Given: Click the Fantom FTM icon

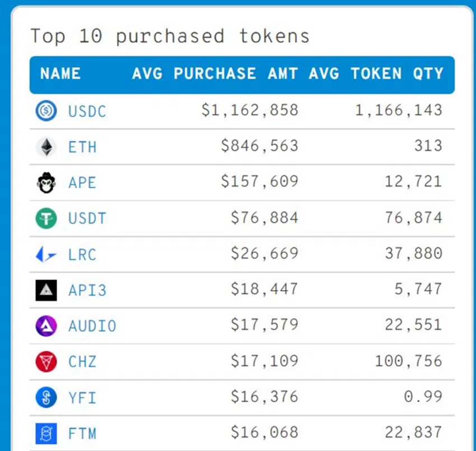Looking at the screenshot, I should click(46, 433).
